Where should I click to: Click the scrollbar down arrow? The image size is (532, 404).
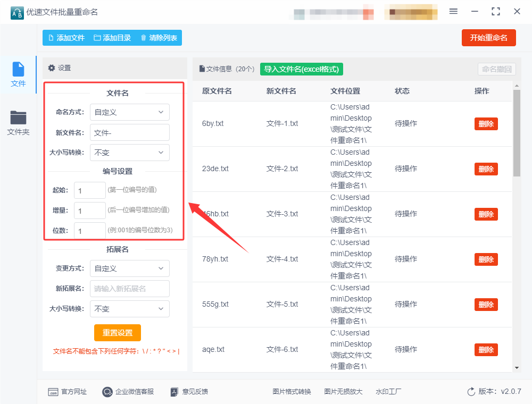(517, 368)
